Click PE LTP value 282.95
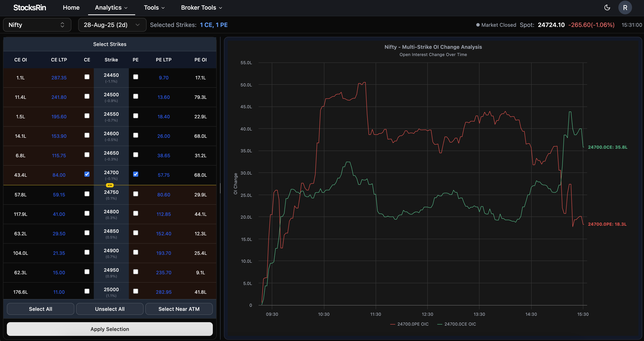Viewport: 644px width, 341px height. coord(164,292)
